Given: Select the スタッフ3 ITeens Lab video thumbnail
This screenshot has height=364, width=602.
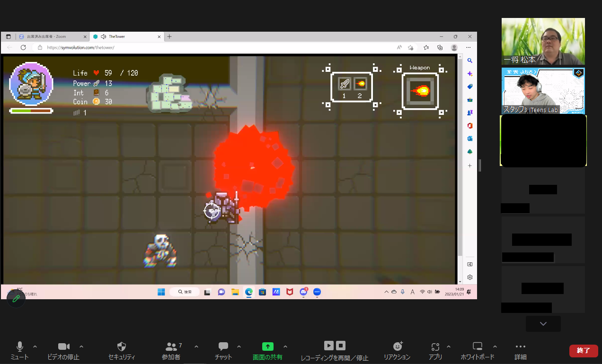Looking at the screenshot, I should pyautogui.click(x=543, y=91).
